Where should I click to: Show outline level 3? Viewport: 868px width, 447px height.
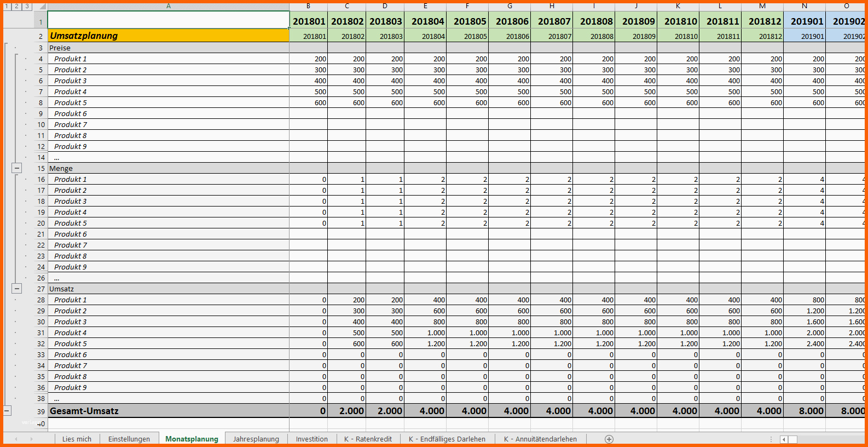coord(27,7)
